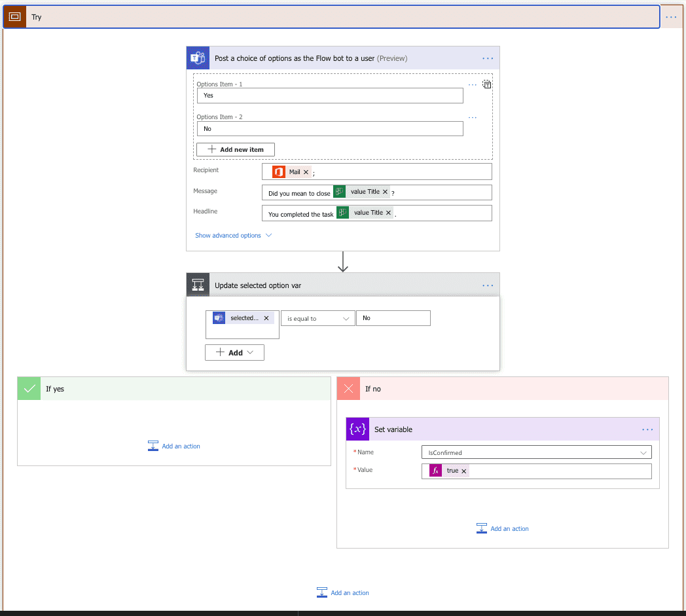
Task: Open the ellipsis menu for Options Item 2
Action: (473, 118)
